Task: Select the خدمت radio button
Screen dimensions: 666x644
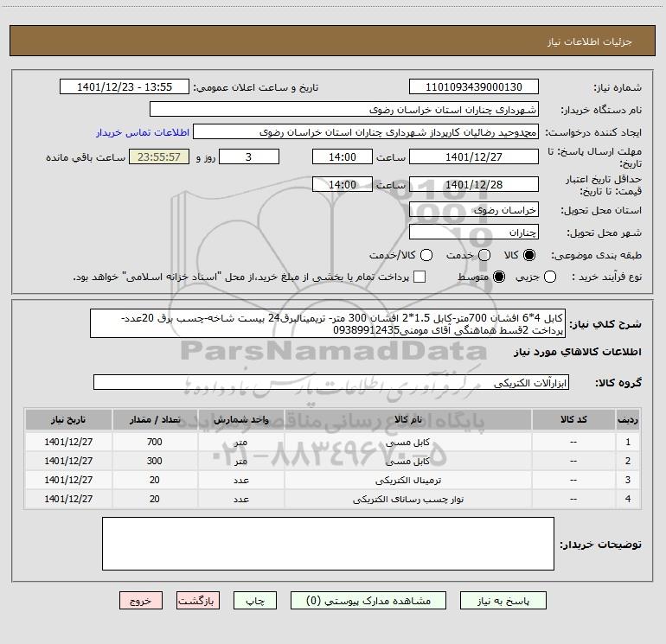Action: [484, 255]
